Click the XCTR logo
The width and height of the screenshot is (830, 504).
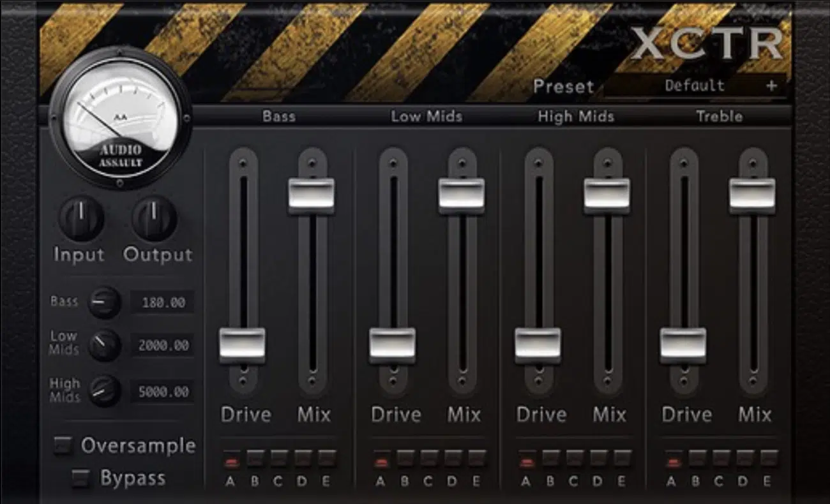tap(707, 43)
